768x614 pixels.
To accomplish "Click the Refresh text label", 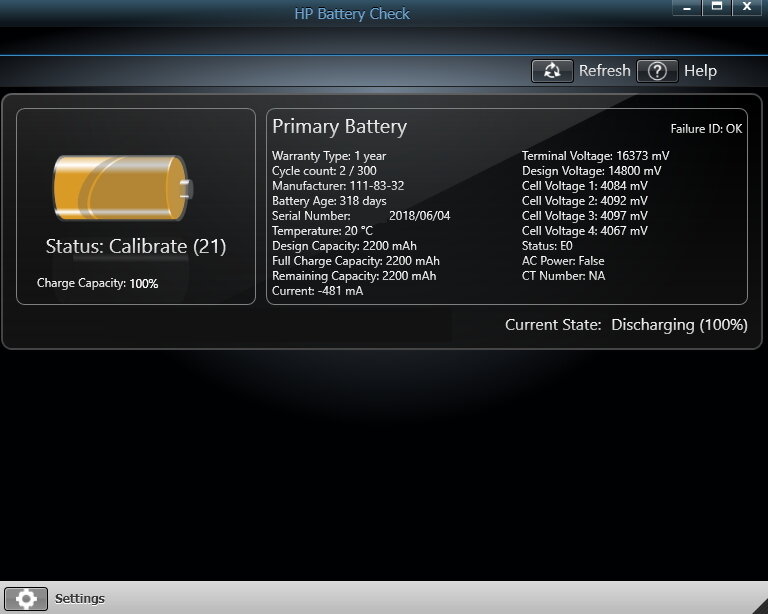I will tap(604, 71).
